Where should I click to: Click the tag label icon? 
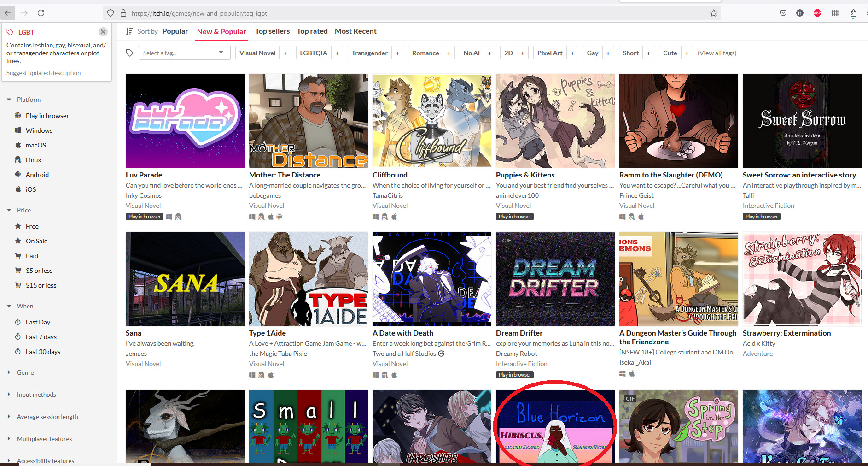tap(130, 53)
